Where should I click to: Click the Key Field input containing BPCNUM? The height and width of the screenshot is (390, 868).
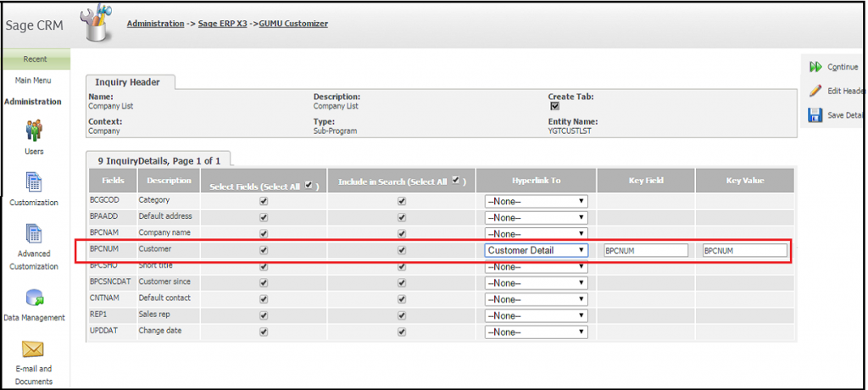[x=646, y=250]
